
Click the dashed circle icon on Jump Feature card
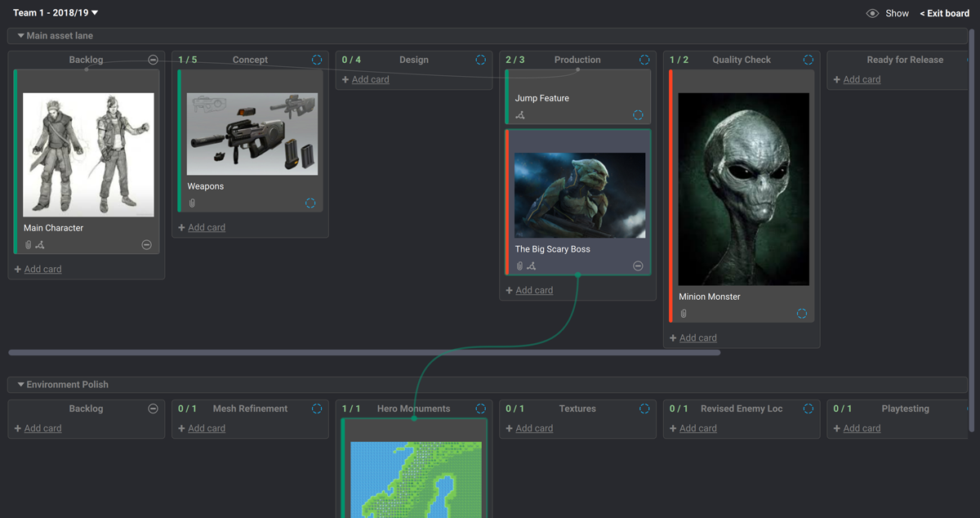coord(638,115)
